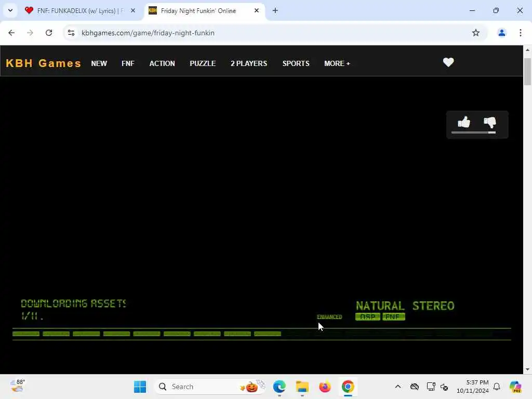Add game to favorites with heart icon
The width and height of the screenshot is (532, 399).
pyautogui.click(x=448, y=62)
